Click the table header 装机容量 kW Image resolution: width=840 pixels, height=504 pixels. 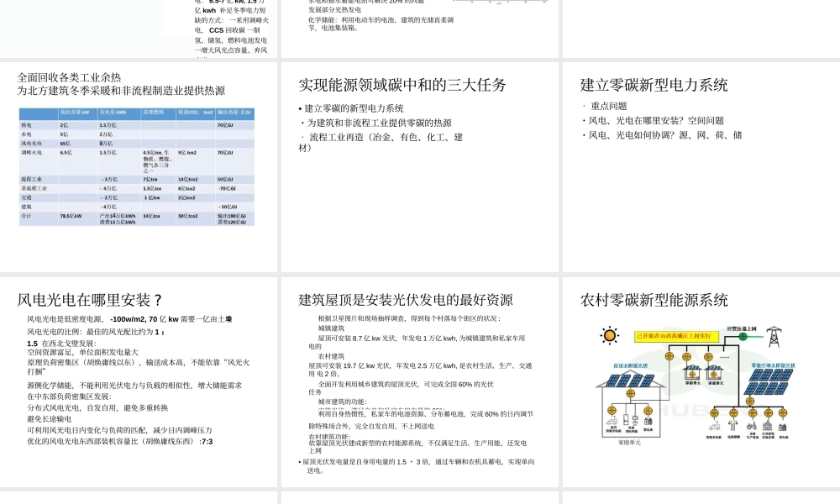click(75, 113)
